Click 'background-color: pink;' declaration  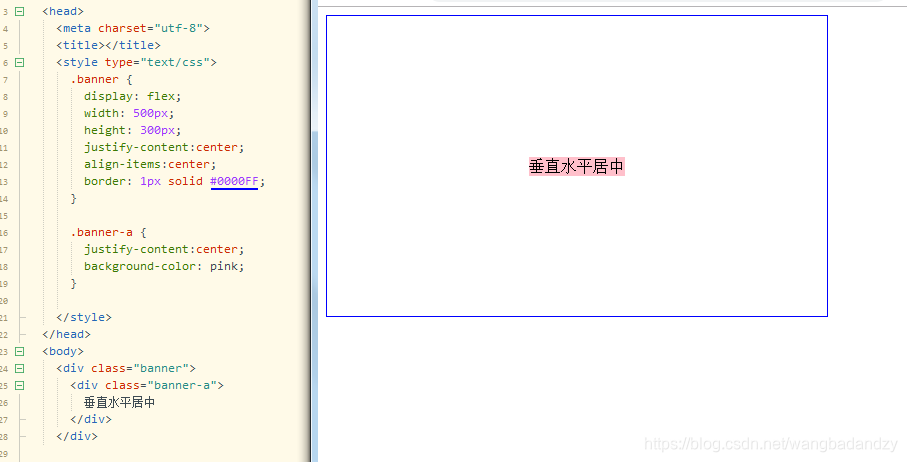164,266
